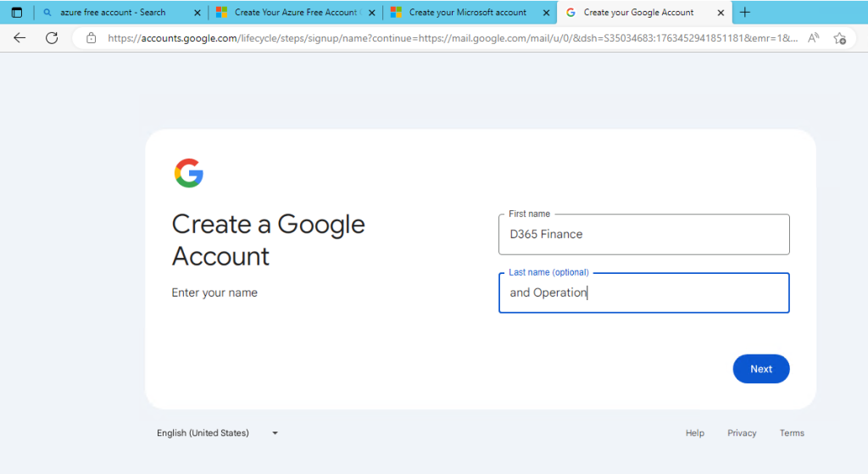This screenshot has width=868, height=474.
Task: Focus the Last name (optional) field
Action: tap(643, 293)
